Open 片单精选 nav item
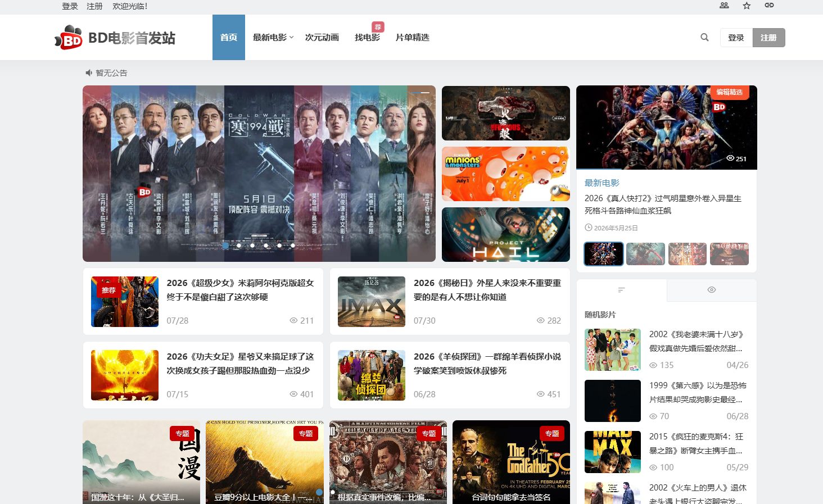Screen dimensions: 823x504 click(x=412, y=37)
